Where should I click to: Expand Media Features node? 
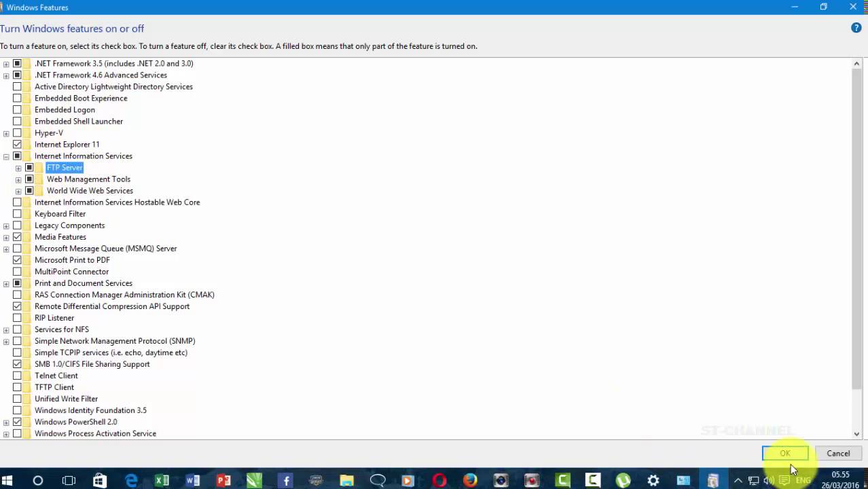[x=6, y=237]
